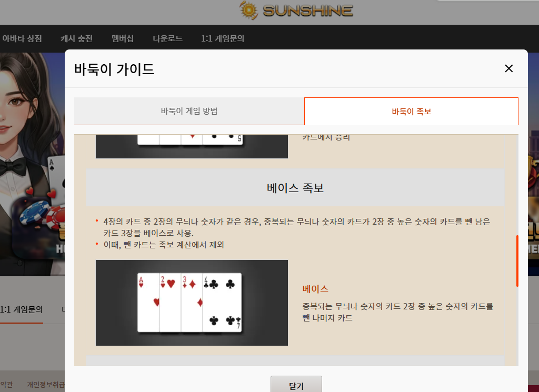Image resolution: width=539 pixels, height=392 pixels.
Task: Click the 베이스 hand card image
Action: click(x=192, y=303)
